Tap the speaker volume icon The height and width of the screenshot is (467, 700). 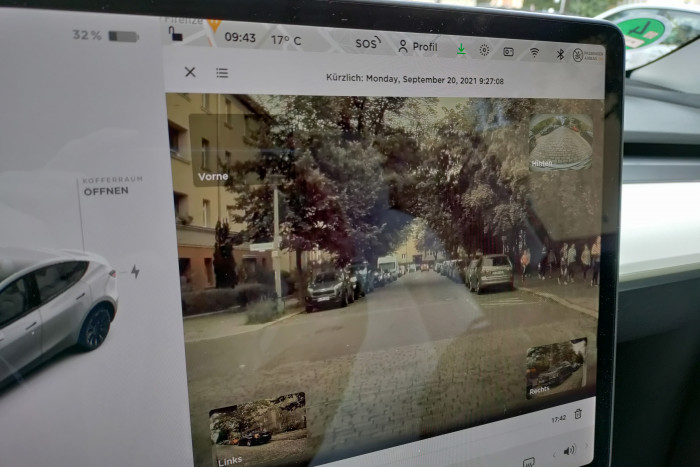click(x=569, y=451)
